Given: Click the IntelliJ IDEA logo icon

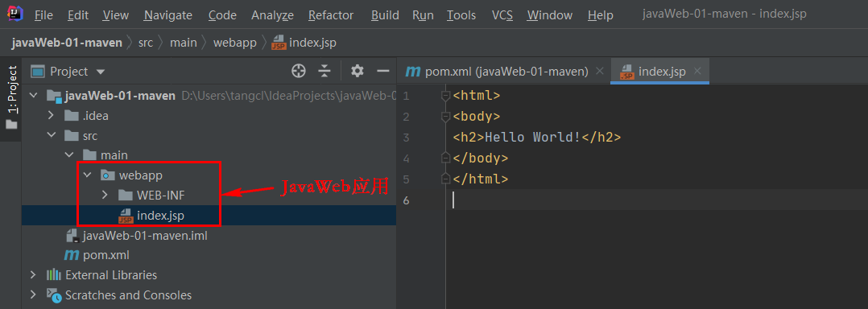Looking at the screenshot, I should (x=15, y=14).
